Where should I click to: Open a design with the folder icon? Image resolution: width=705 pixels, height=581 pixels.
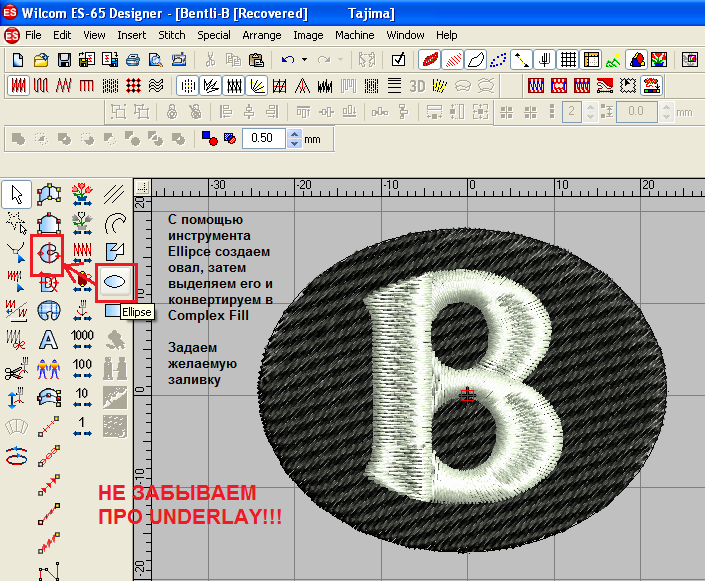pyautogui.click(x=41, y=60)
